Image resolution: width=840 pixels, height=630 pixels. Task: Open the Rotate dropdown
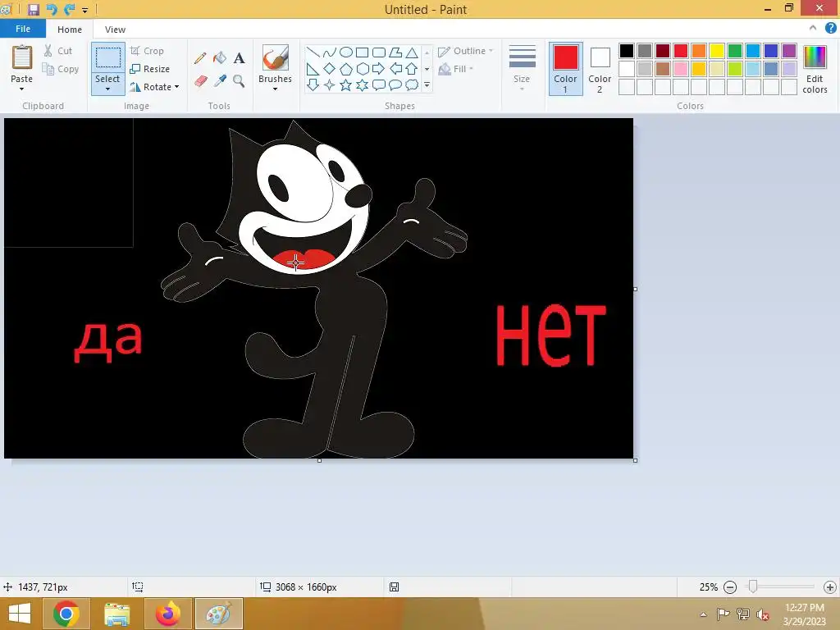(154, 87)
